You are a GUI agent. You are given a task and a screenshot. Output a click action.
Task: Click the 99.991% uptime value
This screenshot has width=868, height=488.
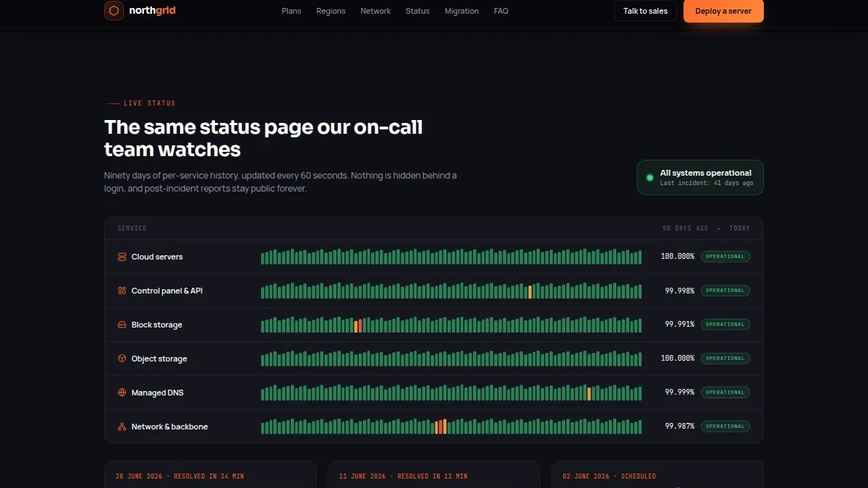point(680,325)
